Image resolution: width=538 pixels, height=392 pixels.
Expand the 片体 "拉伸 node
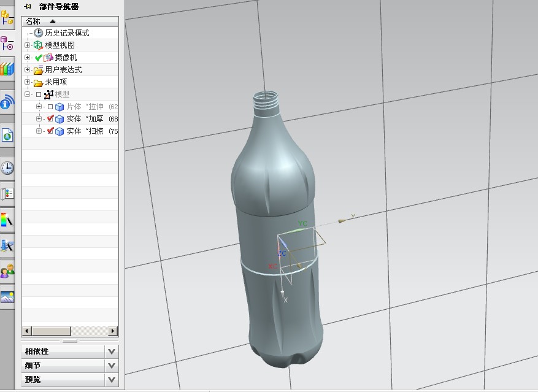click(x=39, y=106)
